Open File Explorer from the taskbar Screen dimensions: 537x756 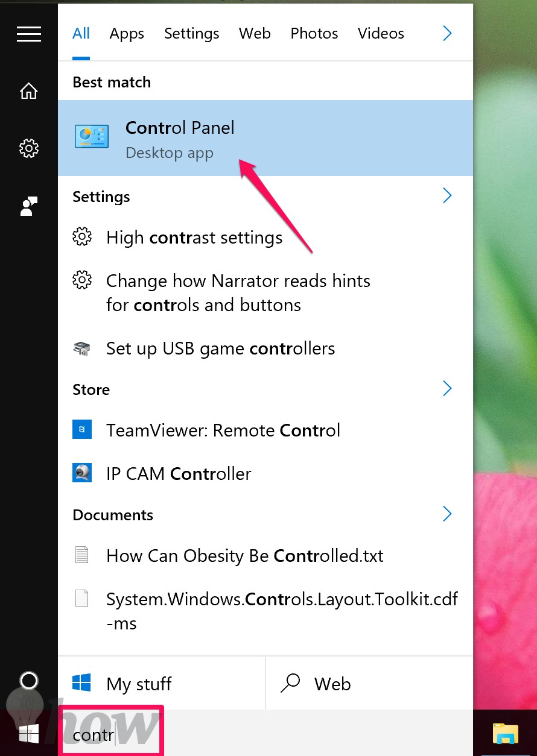point(506,733)
